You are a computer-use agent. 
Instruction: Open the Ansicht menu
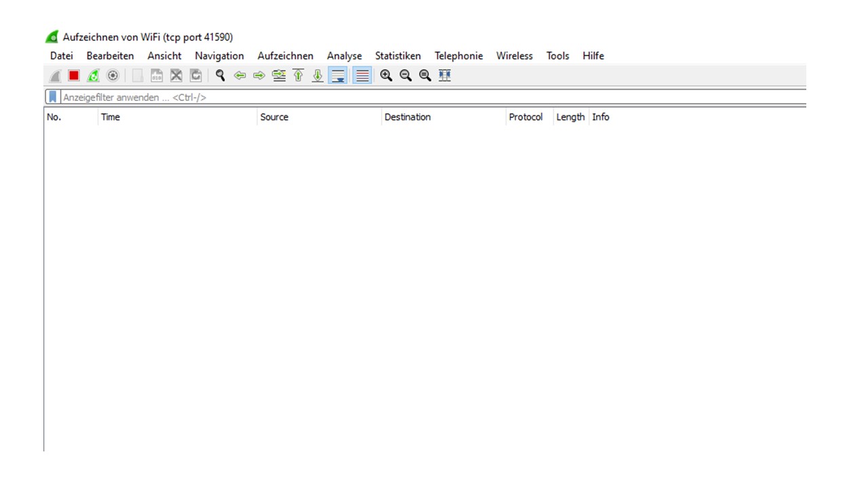point(165,56)
